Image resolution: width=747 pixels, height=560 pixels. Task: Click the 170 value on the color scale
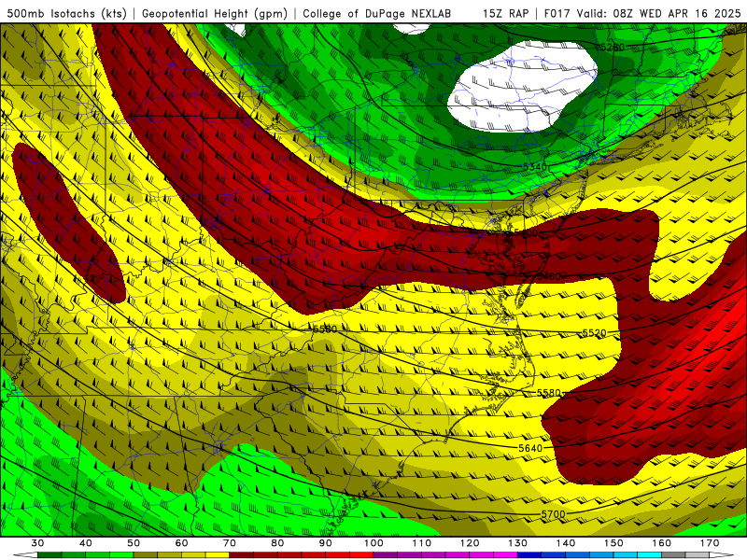pos(710,543)
